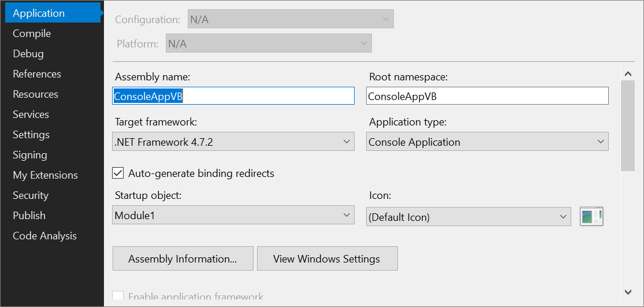Select the Resources tab

(35, 94)
